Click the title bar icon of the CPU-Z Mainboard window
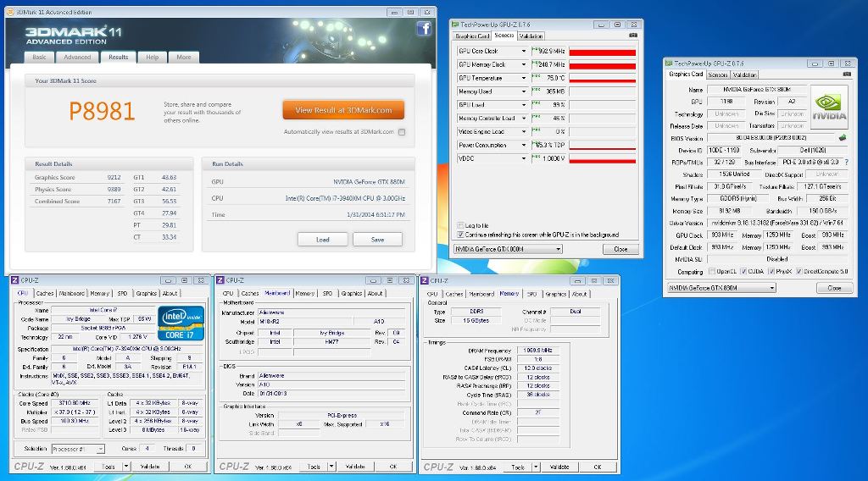Image resolution: width=868 pixels, height=481 pixels. point(220,280)
